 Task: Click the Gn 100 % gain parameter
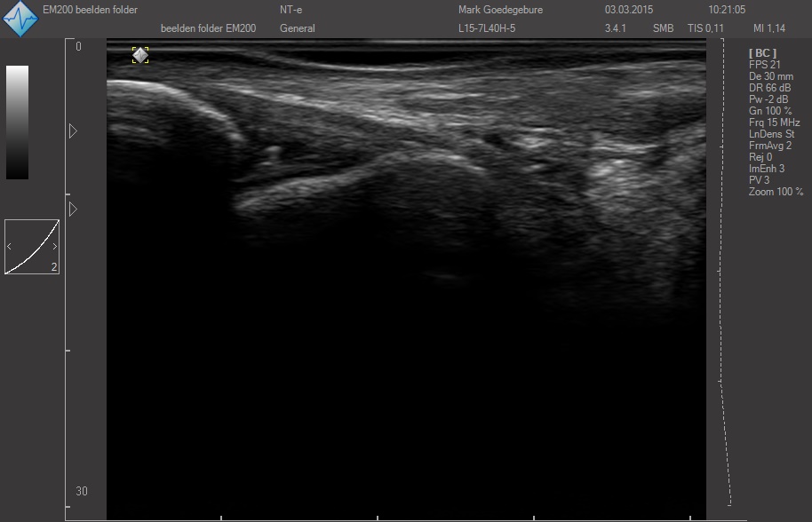pyautogui.click(x=770, y=111)
